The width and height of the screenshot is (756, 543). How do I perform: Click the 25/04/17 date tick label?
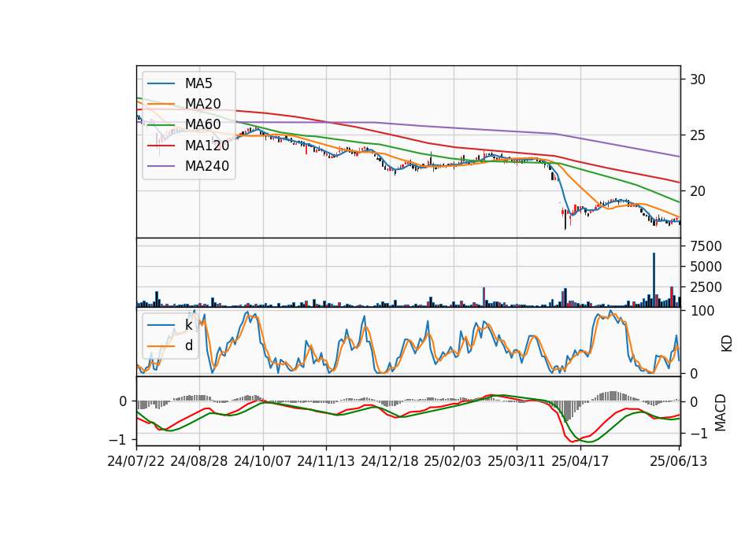pyautogui.click(x=580, y=461)
